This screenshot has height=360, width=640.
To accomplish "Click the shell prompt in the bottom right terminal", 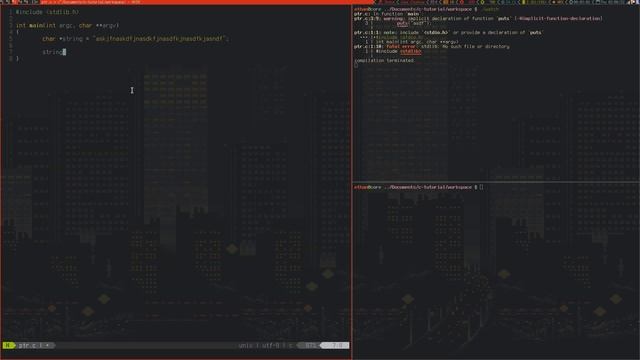I will (415, 187).
